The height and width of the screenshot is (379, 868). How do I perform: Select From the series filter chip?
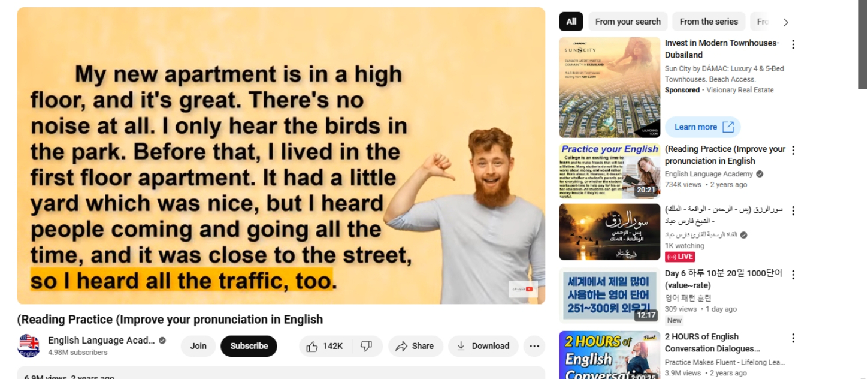pyautogui.click(x=709, y=22)
